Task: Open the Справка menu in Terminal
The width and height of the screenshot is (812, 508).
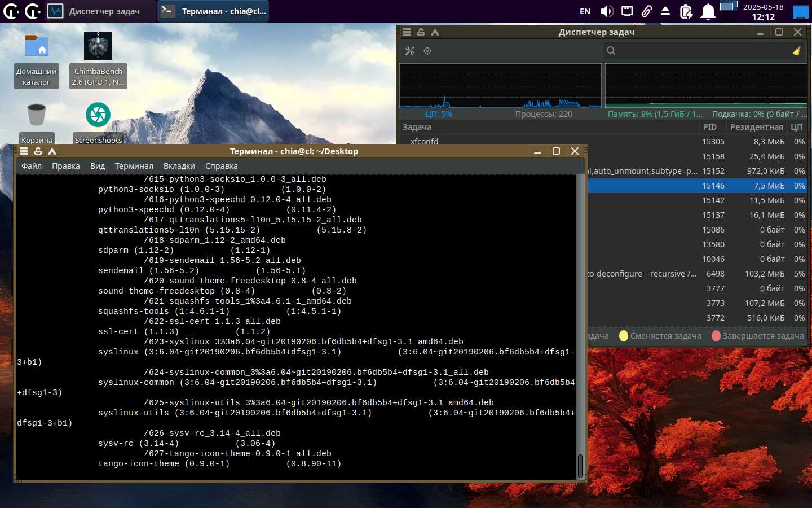Action: click(222, 166)
